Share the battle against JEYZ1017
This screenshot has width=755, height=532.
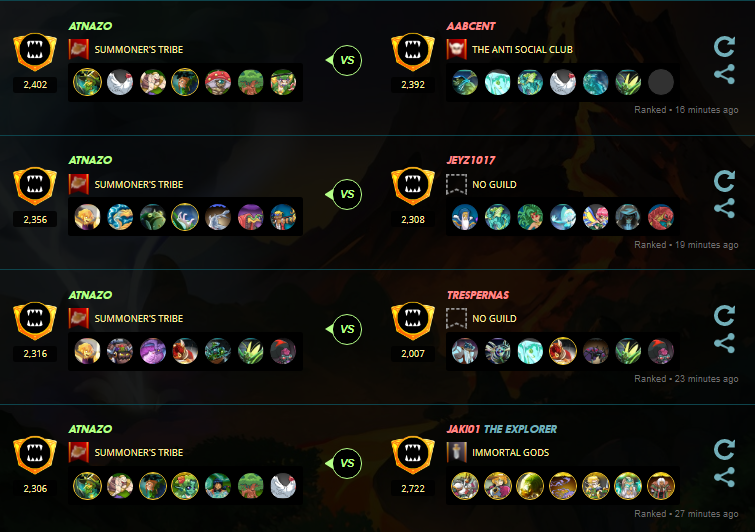724,208
